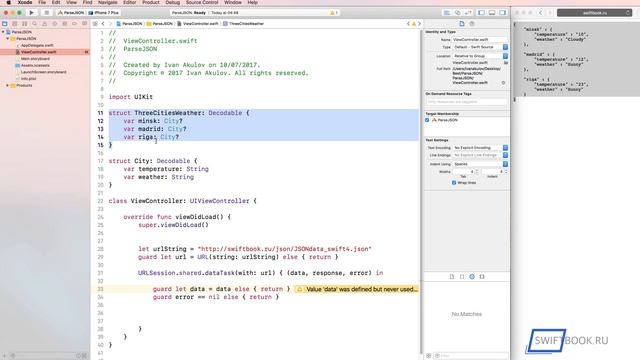Image resolution: width=640 pixels, height=360 pixels.
Task: Reveal full path arrow in inspector
Action: click(x=503, y=82)
